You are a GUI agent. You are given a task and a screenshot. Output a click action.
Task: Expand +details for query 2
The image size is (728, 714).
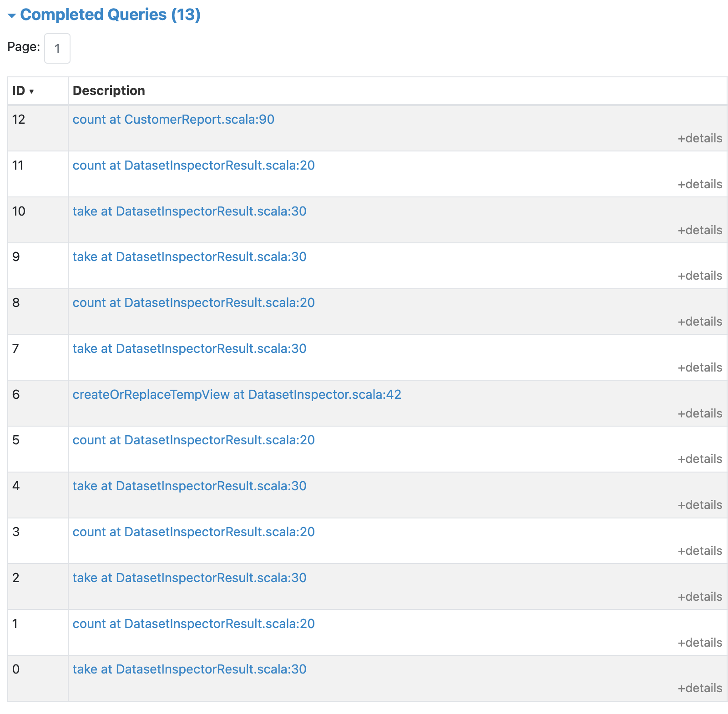[x=700, y=597]
